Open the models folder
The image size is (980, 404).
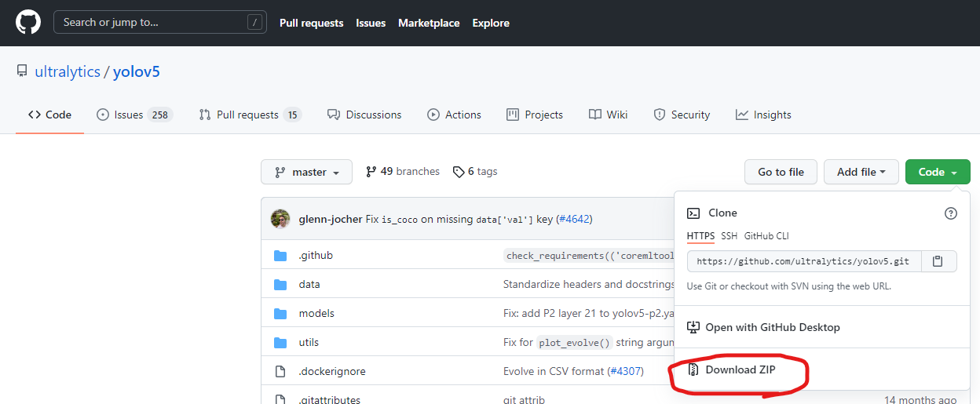coord(316,314)
